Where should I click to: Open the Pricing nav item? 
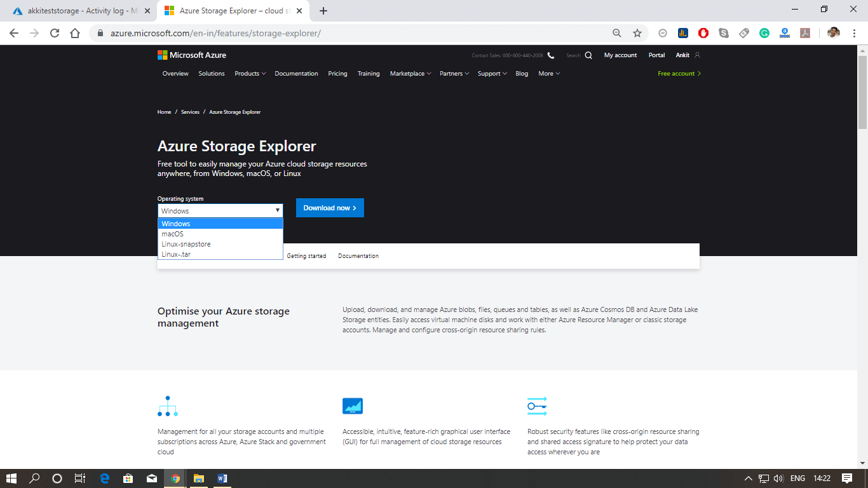pos(337,74)
